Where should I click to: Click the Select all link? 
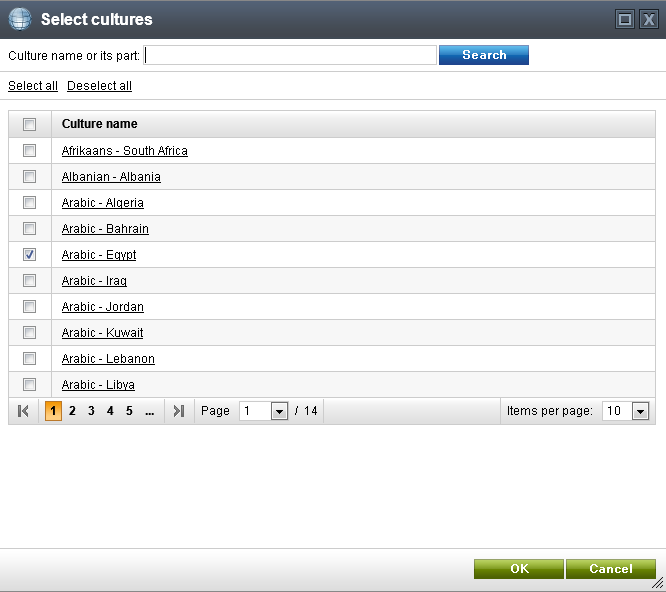[33, 86]
